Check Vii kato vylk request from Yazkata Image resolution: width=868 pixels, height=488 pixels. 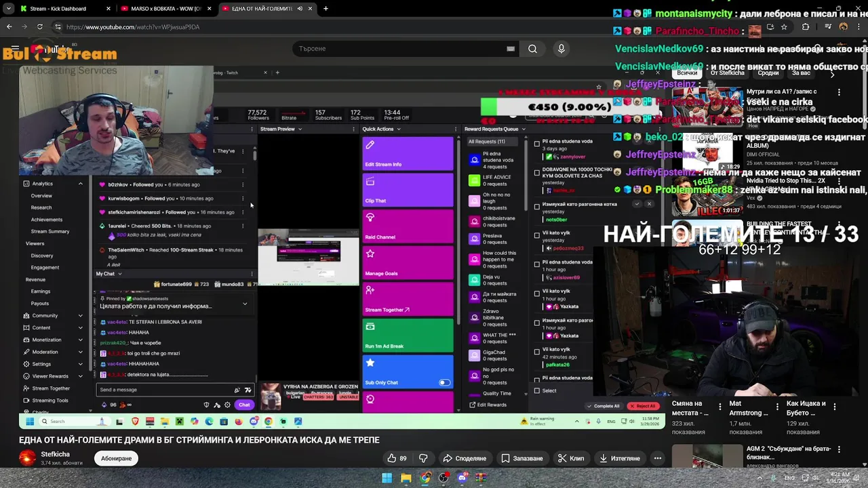point(537,293)
